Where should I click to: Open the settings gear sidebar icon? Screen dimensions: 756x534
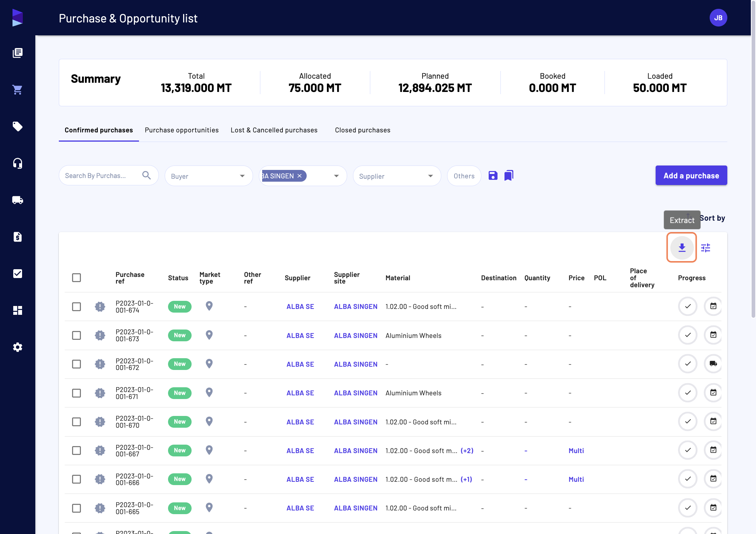[x=17, y=347]
